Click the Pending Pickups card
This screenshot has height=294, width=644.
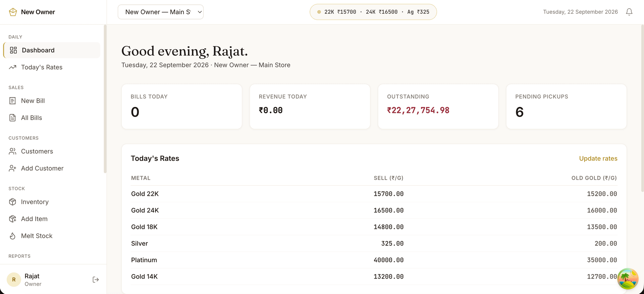click(566, 107)
